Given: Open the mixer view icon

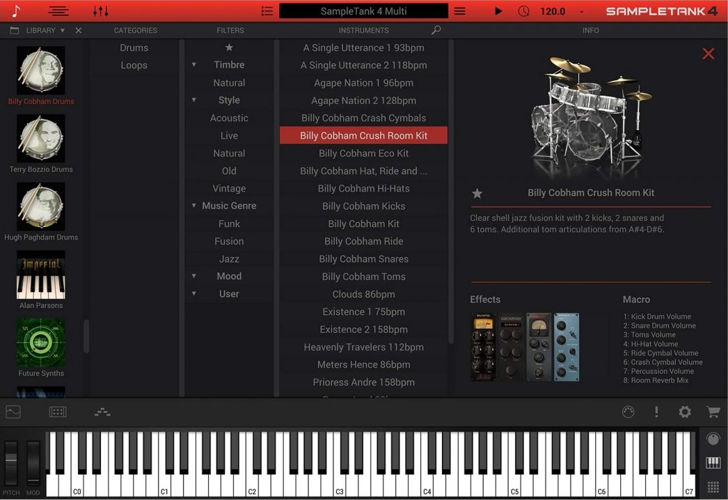Looking at the screenshot, I should [101, 11].
